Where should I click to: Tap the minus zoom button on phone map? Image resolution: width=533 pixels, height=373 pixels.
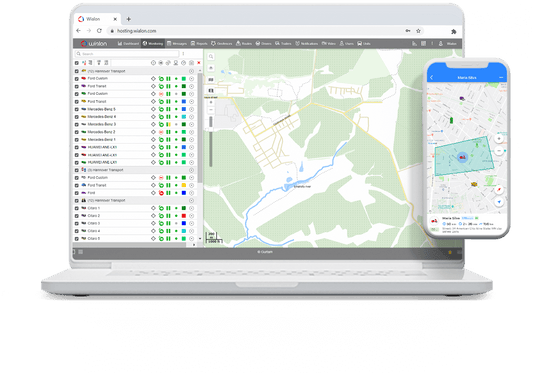pyautogui.click(x=499, y=151)
